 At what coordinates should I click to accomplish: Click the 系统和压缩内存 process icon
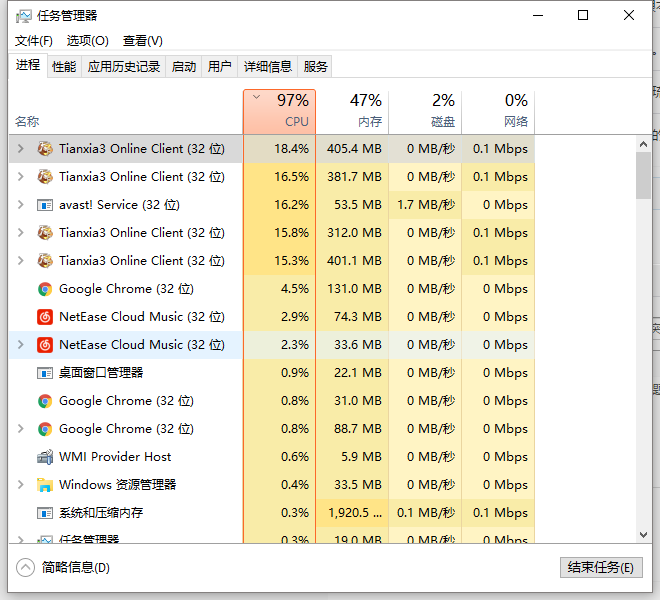tap(45, 513)
